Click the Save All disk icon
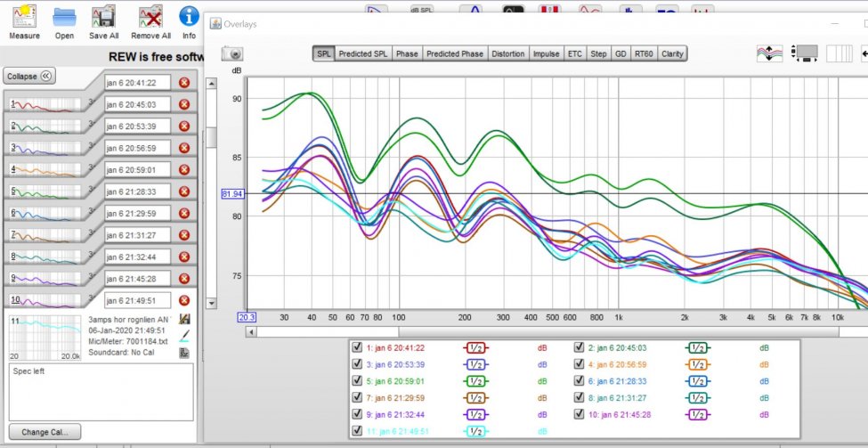Viewport: 868px width, 448px height. point(104,16)
